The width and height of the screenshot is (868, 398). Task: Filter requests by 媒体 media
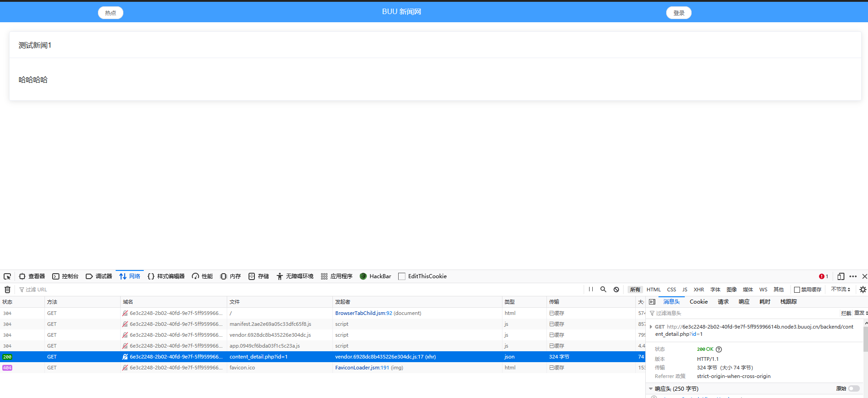click(x=748, y=290)
